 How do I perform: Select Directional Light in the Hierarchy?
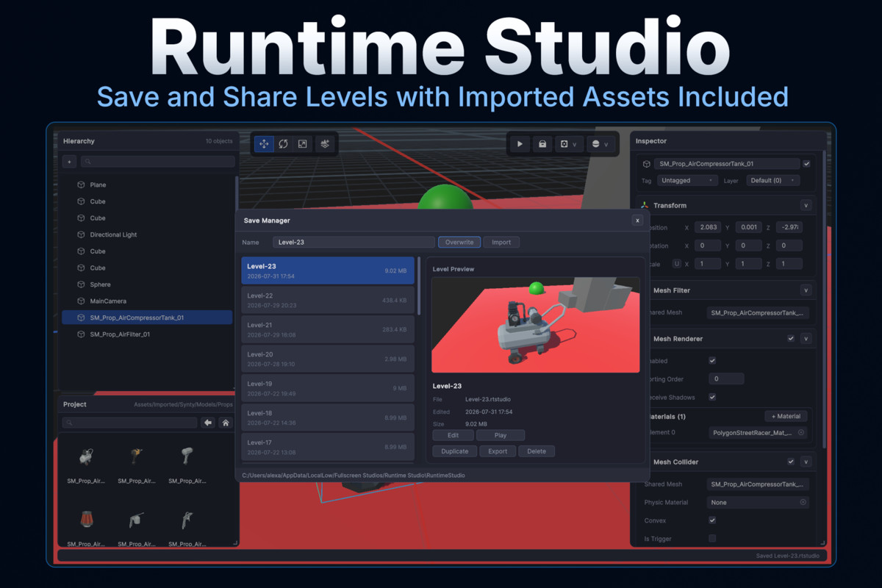click(147, 235)
